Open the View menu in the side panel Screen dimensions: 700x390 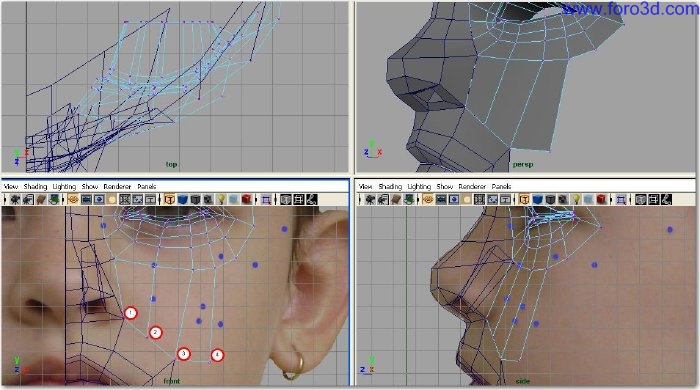[366, 187]
